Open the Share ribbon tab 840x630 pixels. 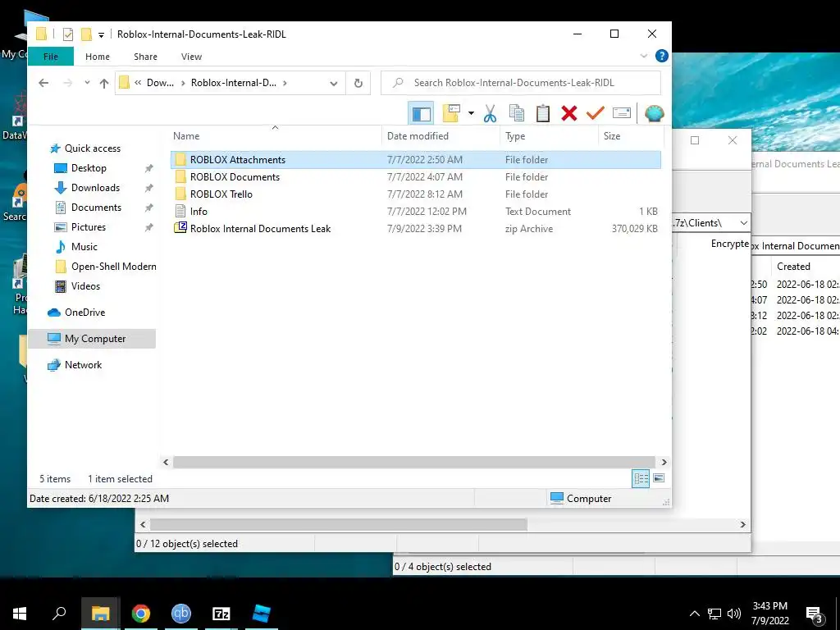[146, 57]
